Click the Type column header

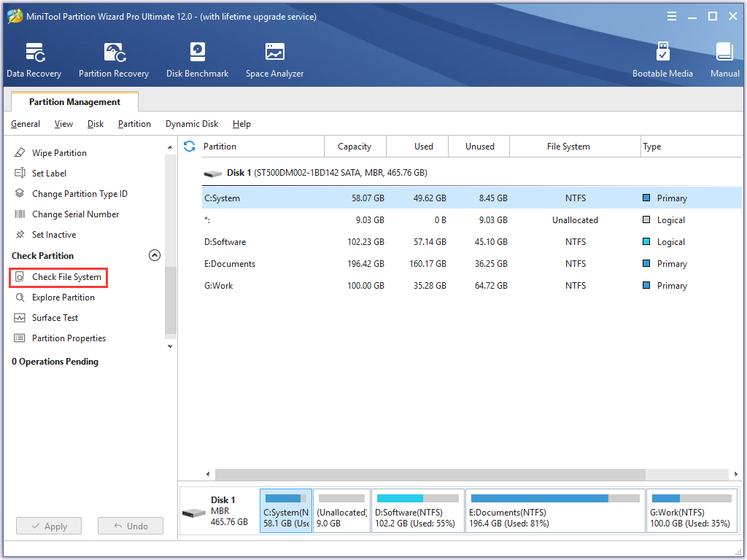click(x=692, y=146)
